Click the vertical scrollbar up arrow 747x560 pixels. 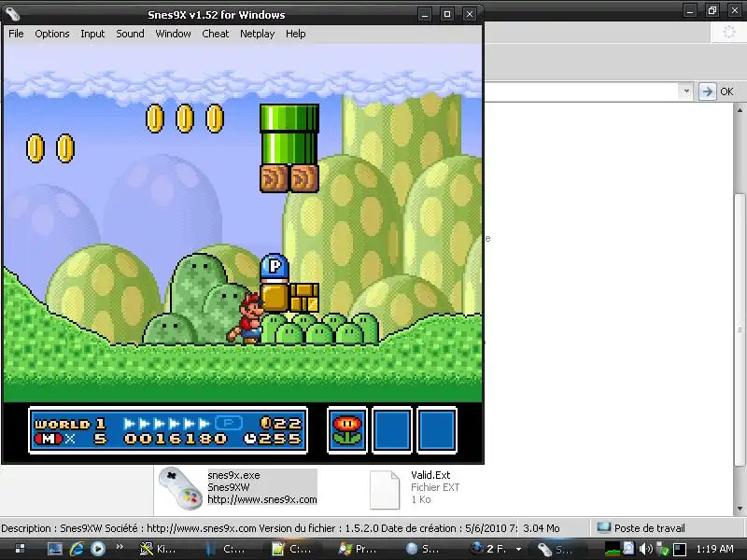click(x=740, y=110)
